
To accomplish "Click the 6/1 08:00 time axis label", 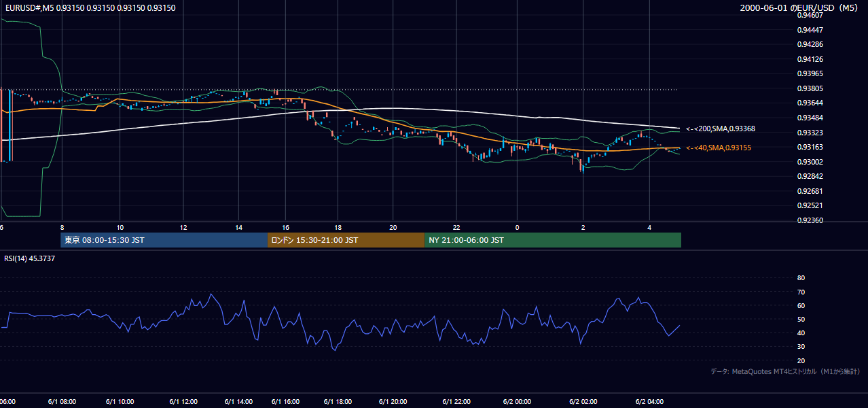I will tap(62, 402).
